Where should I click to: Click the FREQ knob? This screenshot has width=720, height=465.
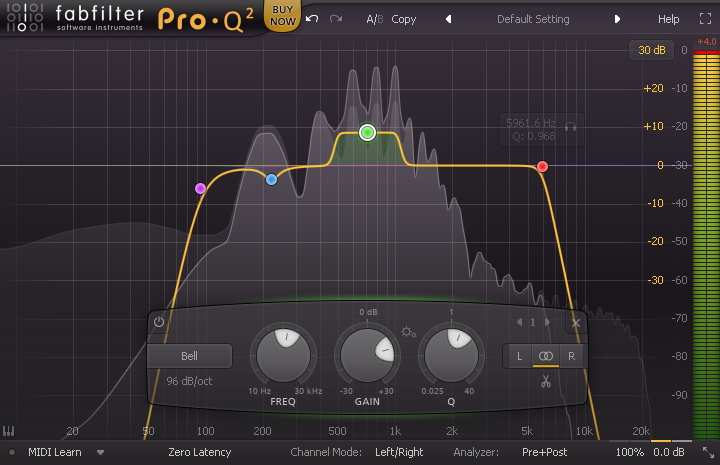click(x=283, y=355)
